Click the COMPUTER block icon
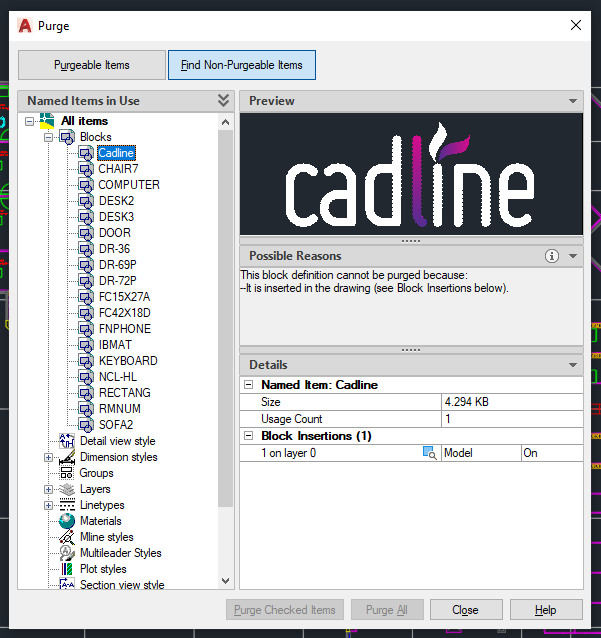601x638 pixels. (86, 185)
